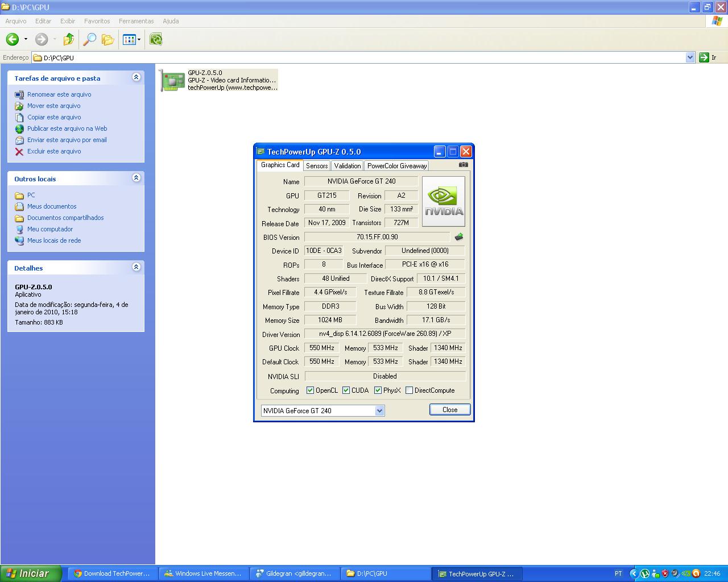Screen dimensions: 728x582
Task: Click the NVIDIA tray icon
Action: coord(687,573)
